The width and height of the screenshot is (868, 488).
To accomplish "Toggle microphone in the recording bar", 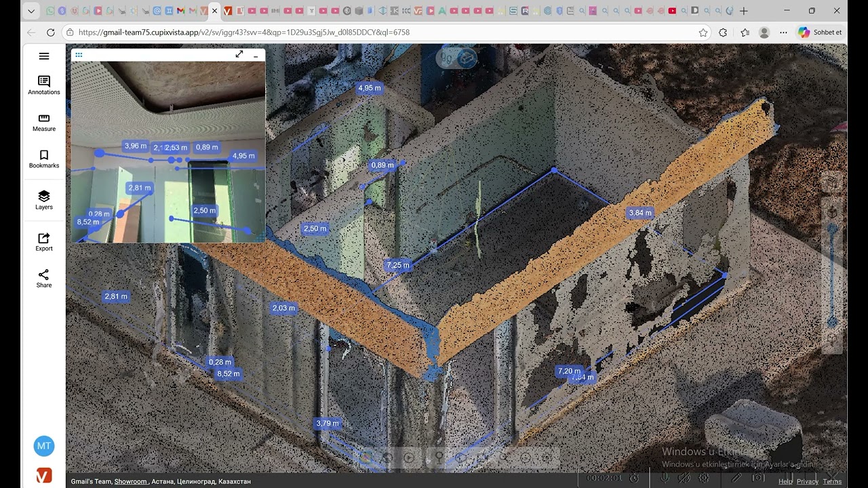I will tap(665, 478).
